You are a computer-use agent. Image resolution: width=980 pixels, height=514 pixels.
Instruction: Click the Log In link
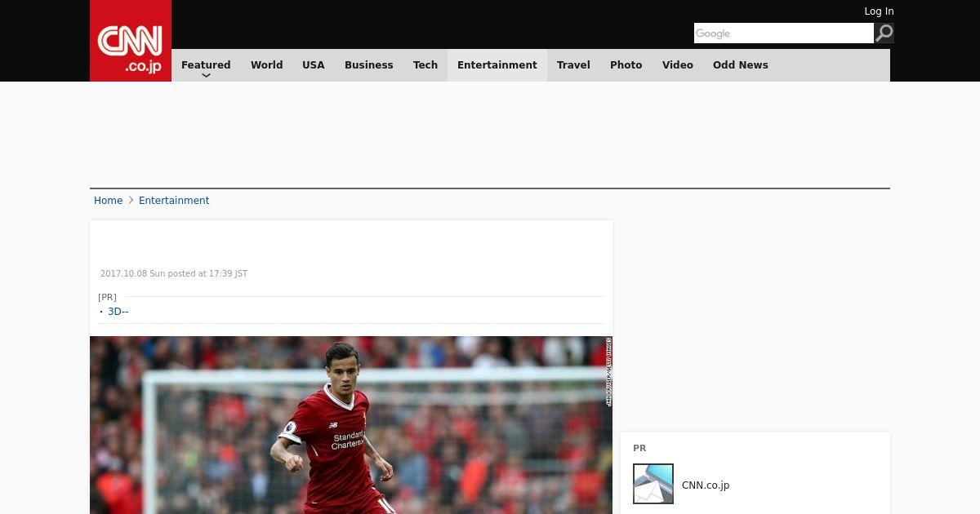(x=879, y=11)
